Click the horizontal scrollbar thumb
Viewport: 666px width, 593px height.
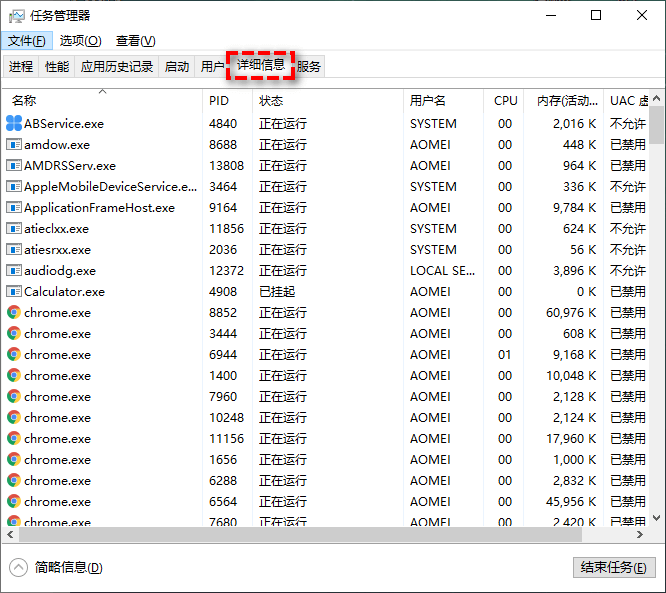tap(300, 535)
